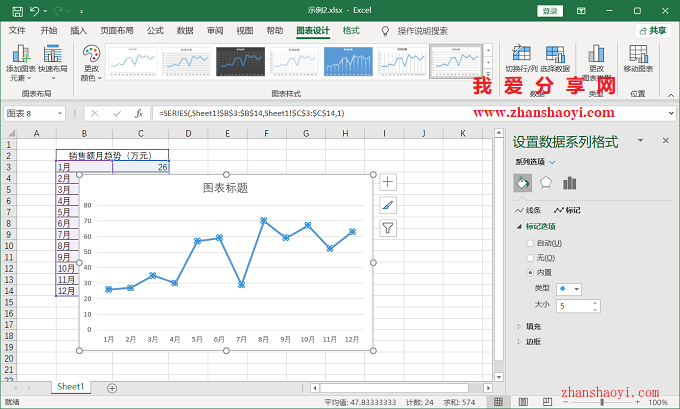680x409 pixels.
Task: Click the chart styles brush button
Action: pos(388,205)
